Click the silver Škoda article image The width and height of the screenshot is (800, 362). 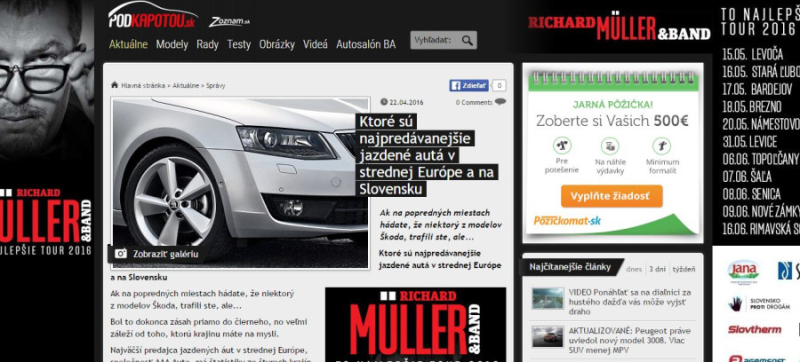240,183
